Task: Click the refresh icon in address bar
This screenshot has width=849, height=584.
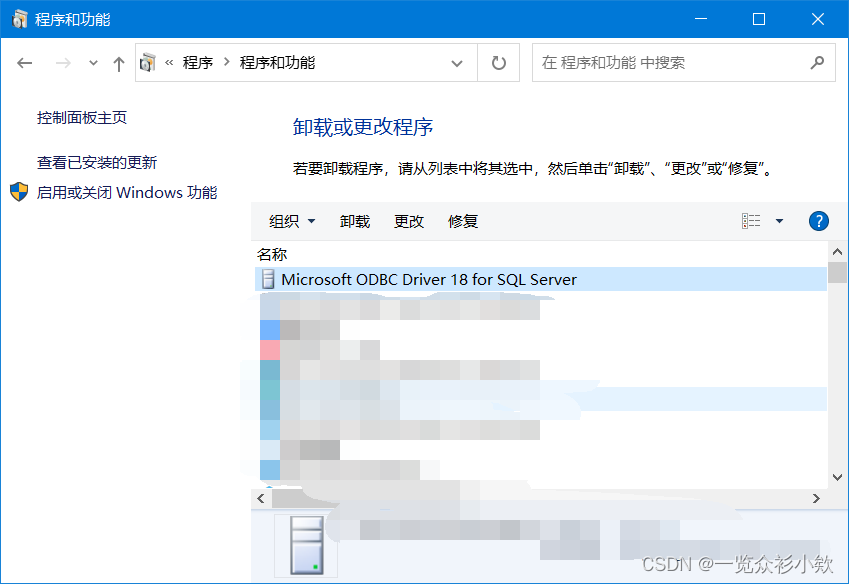Action: pos(498,62)
